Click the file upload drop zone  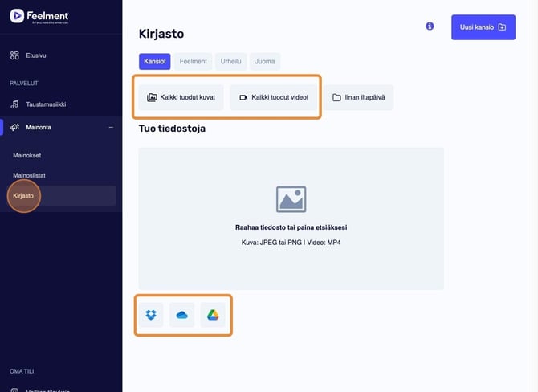[291, 218]
